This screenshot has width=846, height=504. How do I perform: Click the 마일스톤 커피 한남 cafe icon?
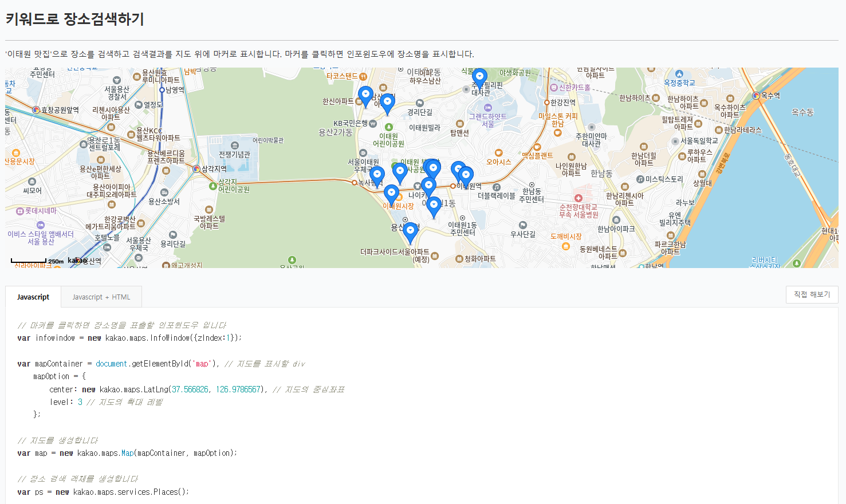pyautogui.click(x=557, y=133)
